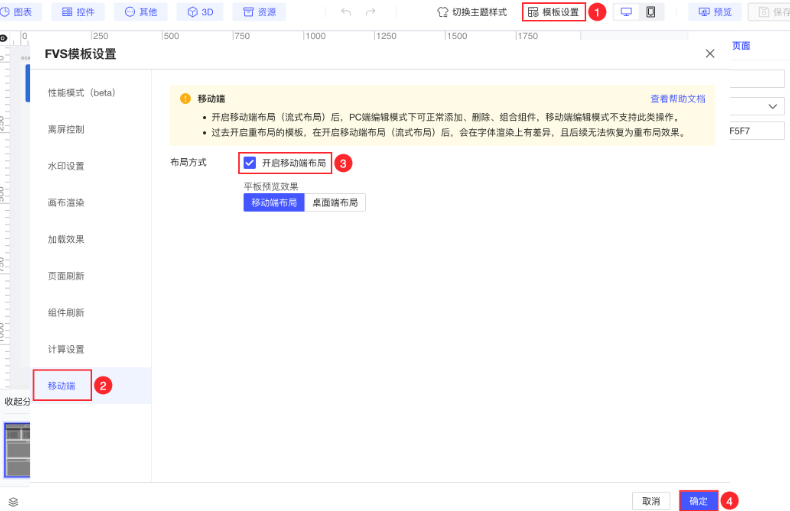The height and width of the screenshot is (511, 790).
Task: Click the undo arrow icon
Action: coord(346,12)
